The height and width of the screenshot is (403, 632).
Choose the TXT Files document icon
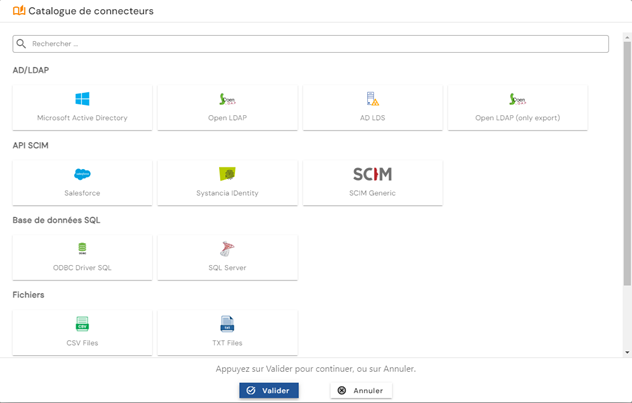click(227, 324)
